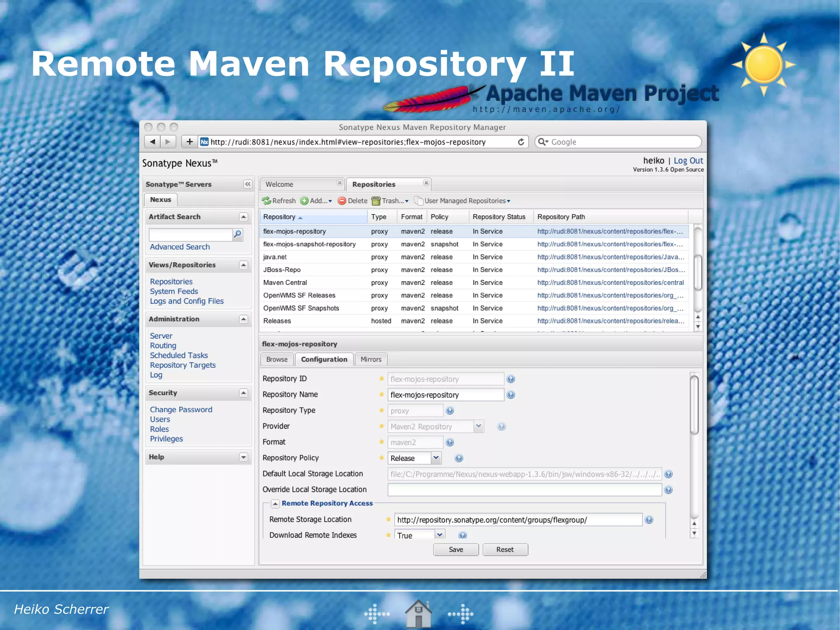840x630 pixels.
Task: Click the Google search box
Action: pos(618,142)
